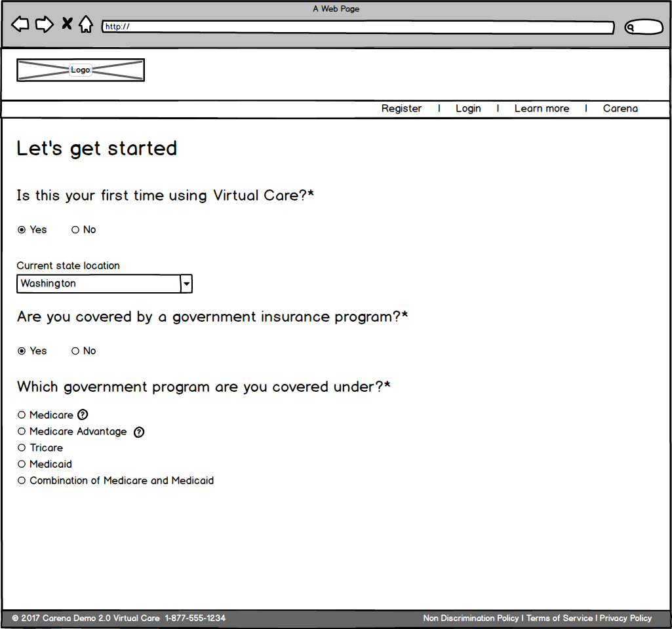The image size is (672, 629).
Task: Open the Medicare Advantage help icon
Action: click(139, 432)
